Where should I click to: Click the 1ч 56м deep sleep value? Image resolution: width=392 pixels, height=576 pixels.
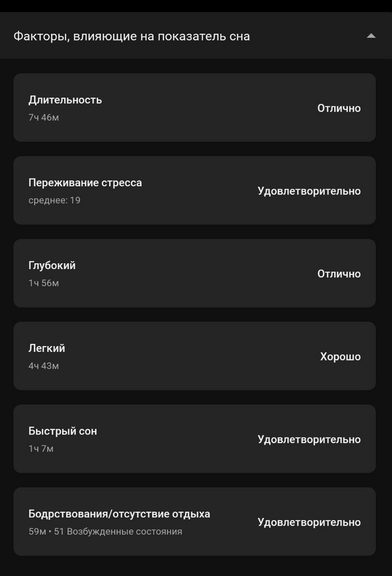pyautogui.click(x=43, y=283)
